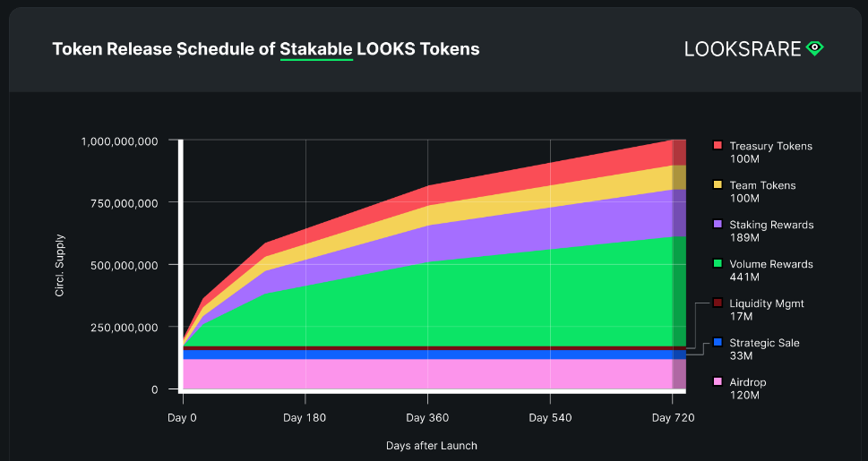Click the 17M value under Liquidity Mgmt
Screen dimensions: 868x461
pos(741,317)
